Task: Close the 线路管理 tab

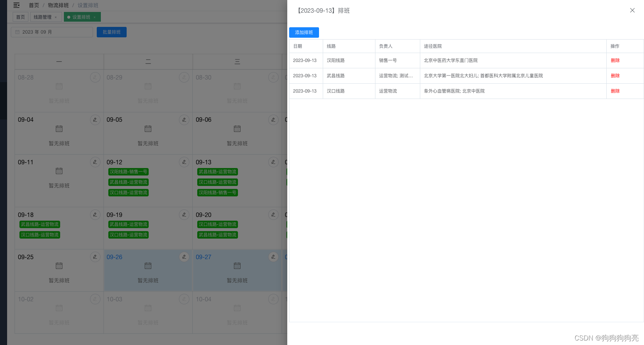Action: [55, 17]
